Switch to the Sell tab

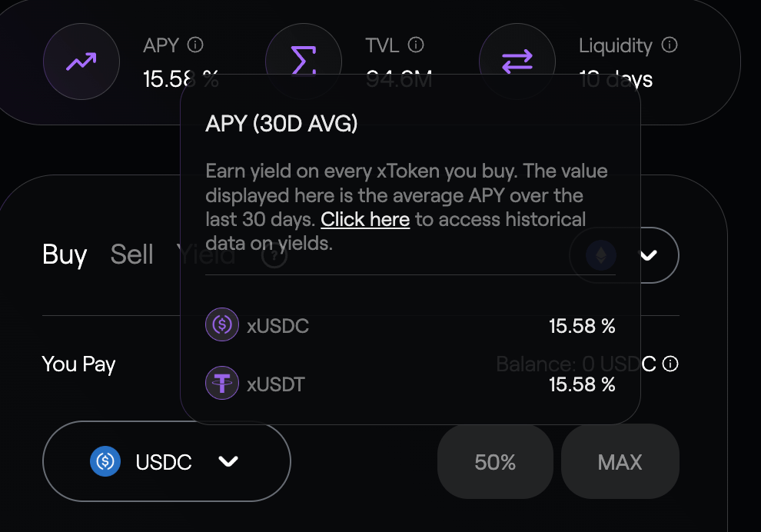[132, 254]
